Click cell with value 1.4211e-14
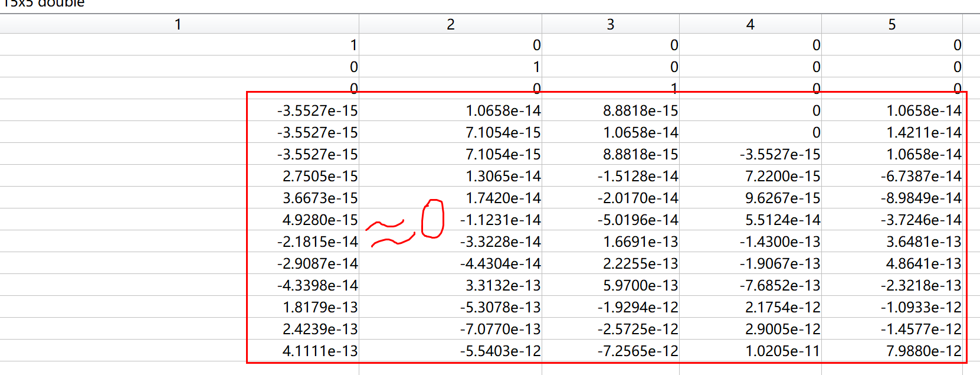Viewport: 980px width, 375px height. point(892,132)
